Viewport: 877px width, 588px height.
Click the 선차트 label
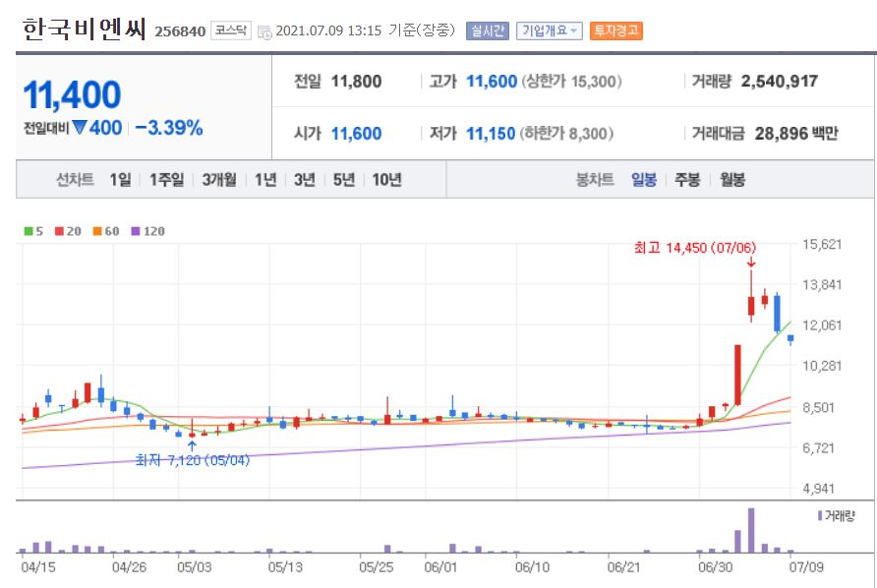pyautogui.click(x=75, y=180)
